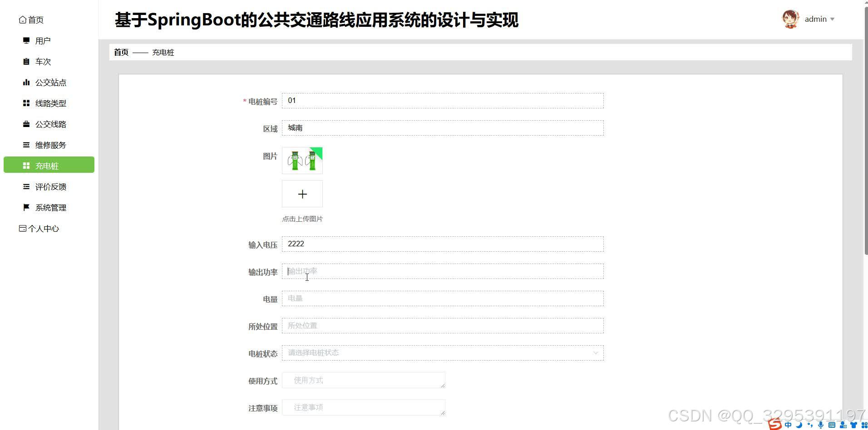Select the 用户 sidebar icon
868x430 pixels.
coord(26,40)
